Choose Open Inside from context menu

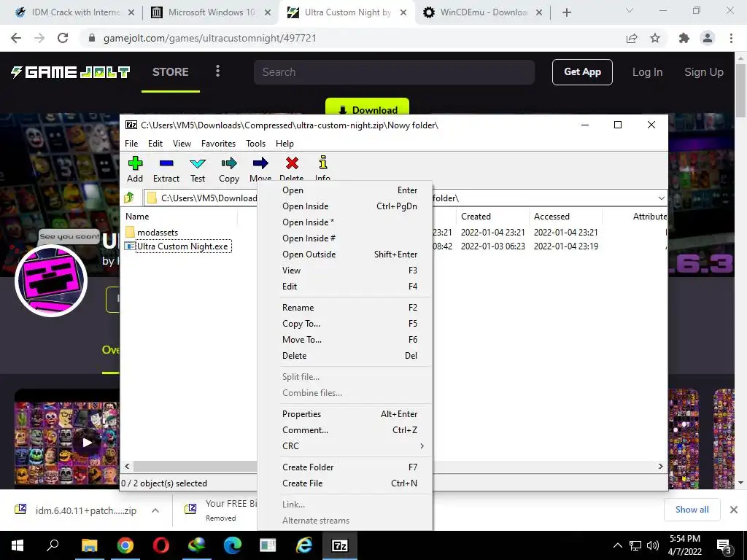[344, 206]
